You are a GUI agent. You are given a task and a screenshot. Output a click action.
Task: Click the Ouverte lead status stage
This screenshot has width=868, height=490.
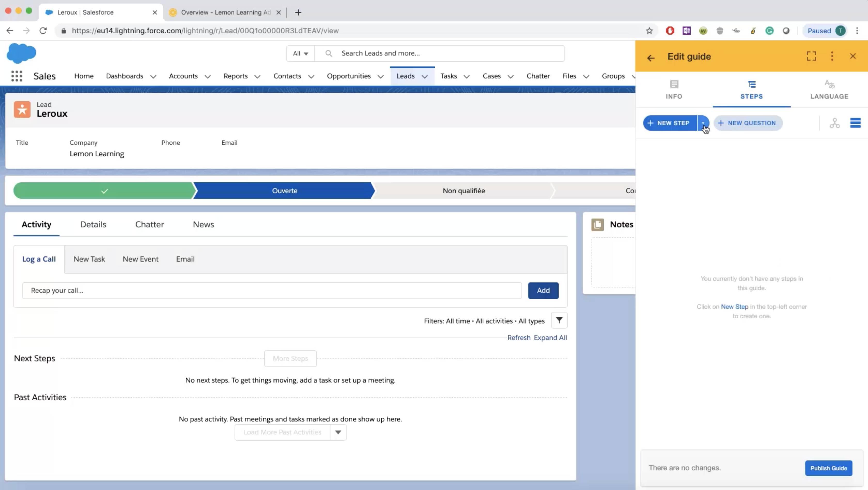284,190
